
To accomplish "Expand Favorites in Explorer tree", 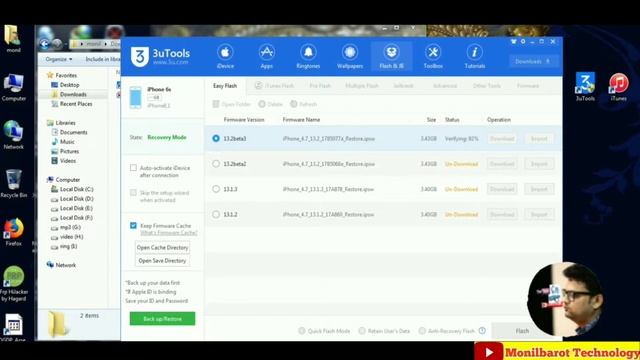I will click(62, 75).
